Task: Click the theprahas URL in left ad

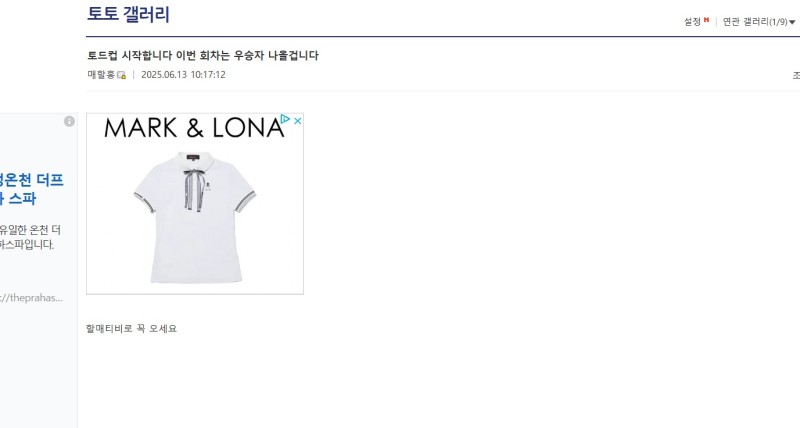Action: click(x=31, y=298)
